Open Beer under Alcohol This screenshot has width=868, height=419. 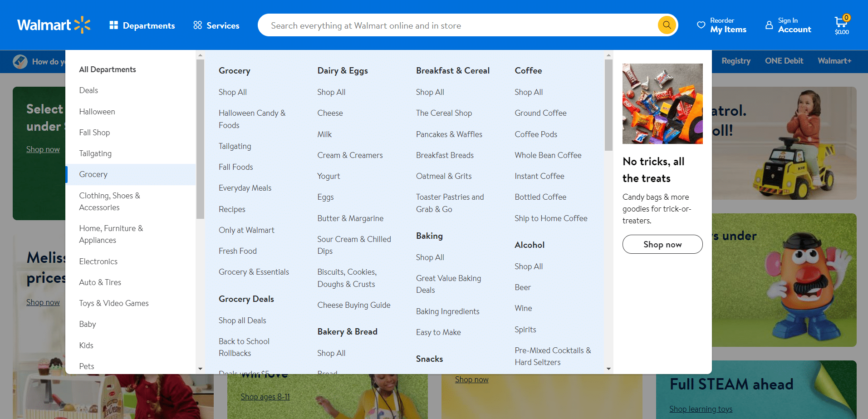coord(523,287)
